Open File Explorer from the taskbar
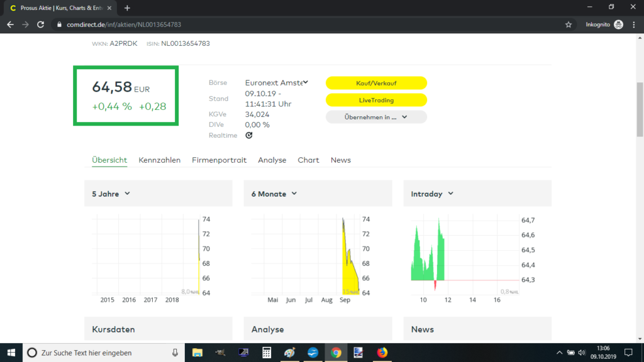The image size is (644, 362). pyautogui.click(x=197, y=353)
